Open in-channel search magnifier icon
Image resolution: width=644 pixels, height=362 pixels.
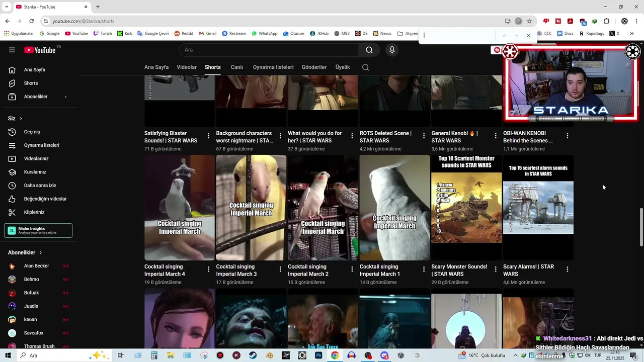(366, 67)
